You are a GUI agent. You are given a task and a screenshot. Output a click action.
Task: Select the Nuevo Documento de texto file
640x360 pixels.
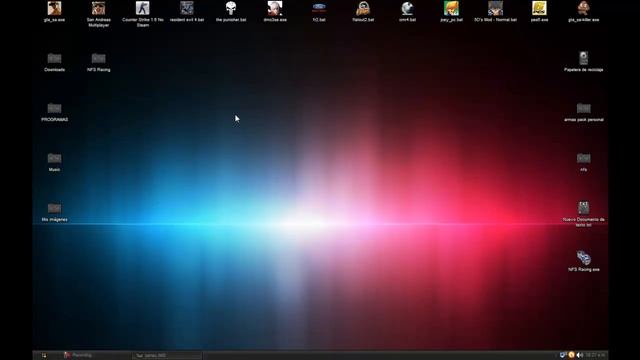tap(583, 208)
